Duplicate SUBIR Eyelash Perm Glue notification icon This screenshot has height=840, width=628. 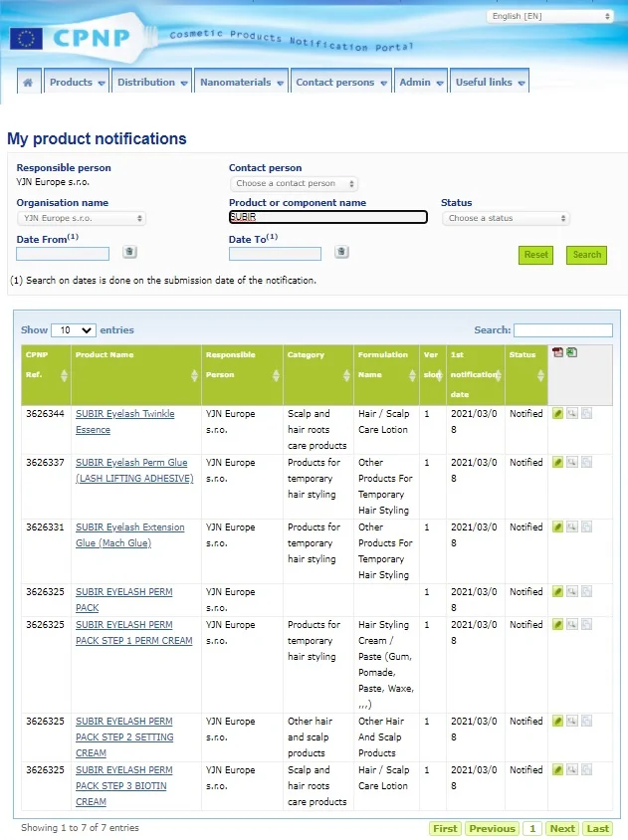pos(587,463)
